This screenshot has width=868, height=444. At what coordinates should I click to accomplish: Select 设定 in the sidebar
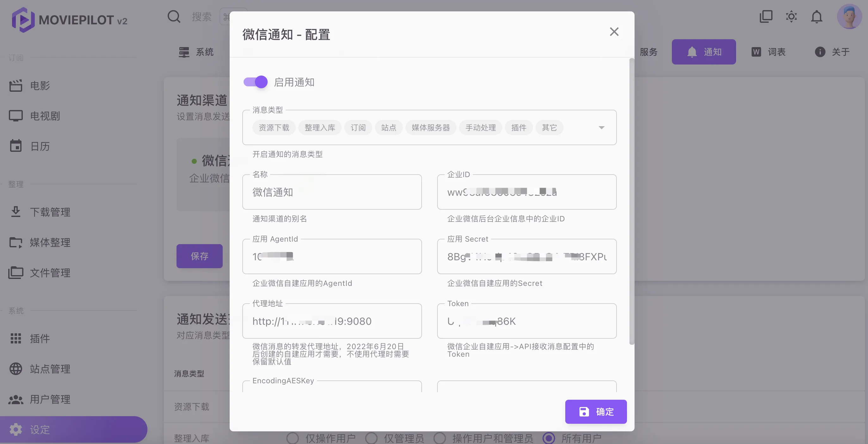(x=73, y=429)
